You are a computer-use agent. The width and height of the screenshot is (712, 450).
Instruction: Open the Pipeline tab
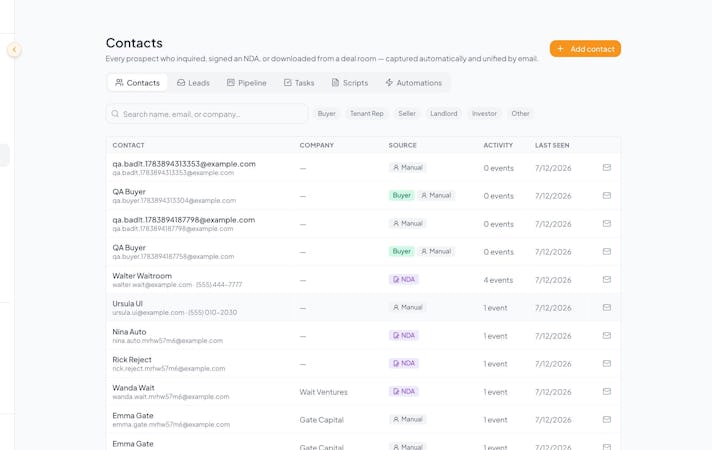click(x=247, y=83)
